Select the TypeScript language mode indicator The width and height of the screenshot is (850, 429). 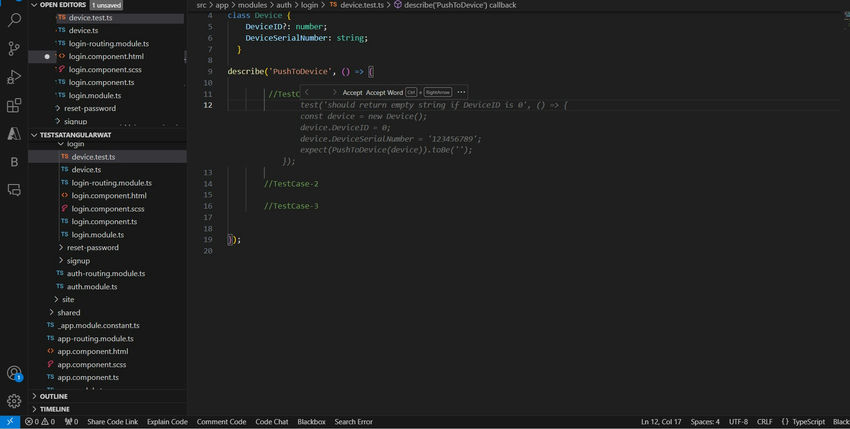(x=808, y=422)
